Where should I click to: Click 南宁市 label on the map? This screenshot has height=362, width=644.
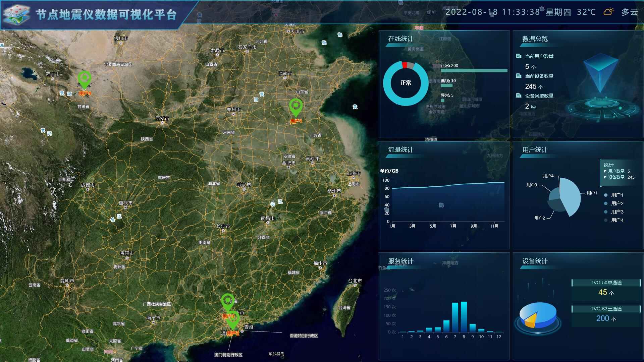click(x=153, y=318)
